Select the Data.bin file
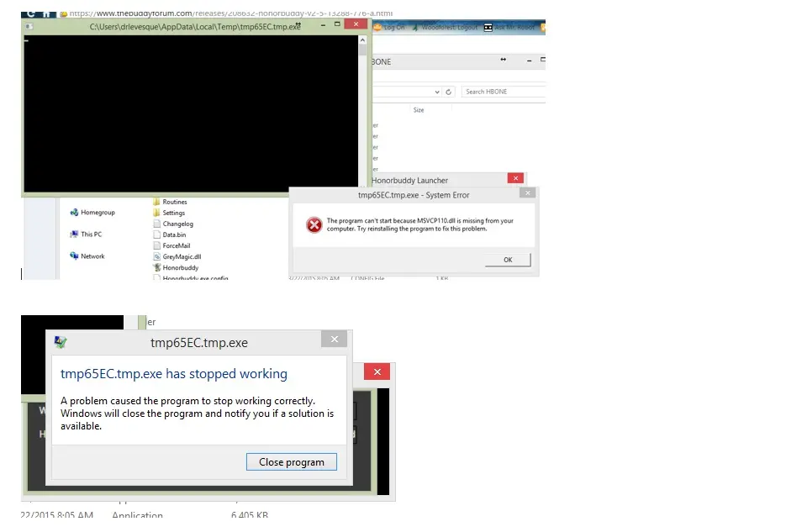The width and height of the screenshot is (807, 532). pos(174,234)
